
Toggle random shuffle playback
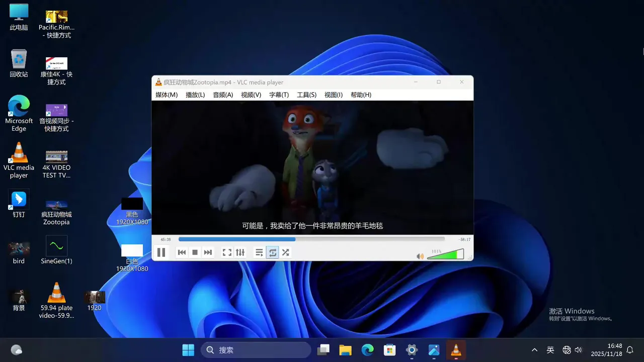[285, 252]
